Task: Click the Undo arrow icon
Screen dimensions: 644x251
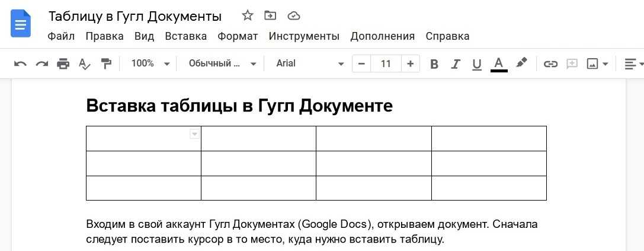Action: point(20,63)
